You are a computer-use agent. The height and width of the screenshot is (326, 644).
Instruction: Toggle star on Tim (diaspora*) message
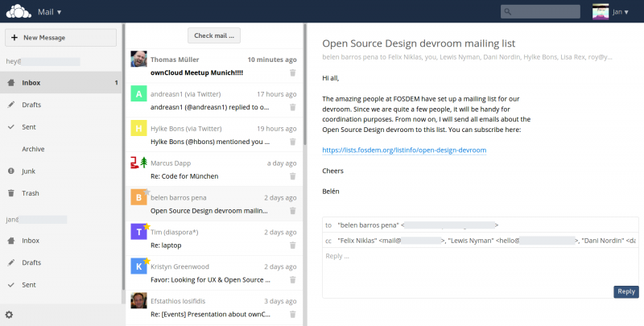pos(147,227)
